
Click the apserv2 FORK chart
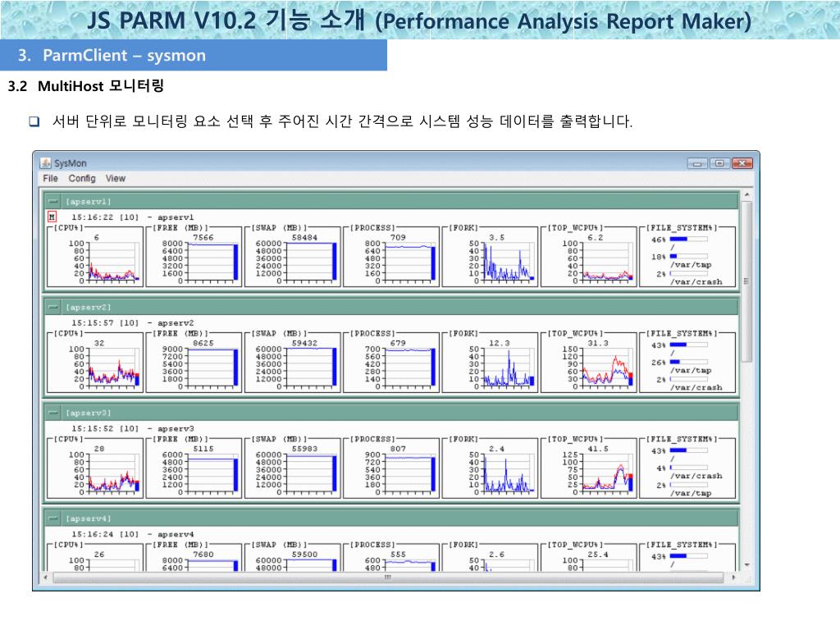[490, 363]
